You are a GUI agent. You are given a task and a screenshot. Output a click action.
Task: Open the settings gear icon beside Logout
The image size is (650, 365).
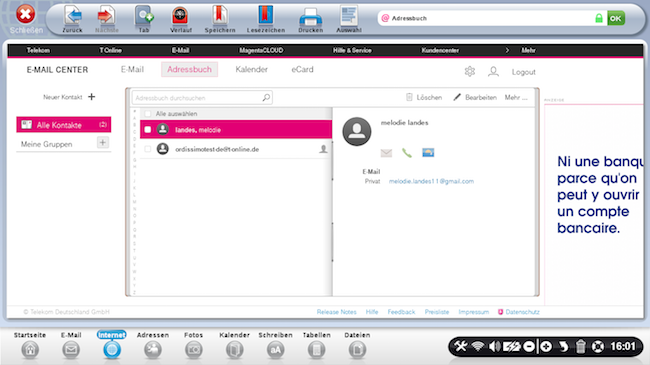(470, 71)
